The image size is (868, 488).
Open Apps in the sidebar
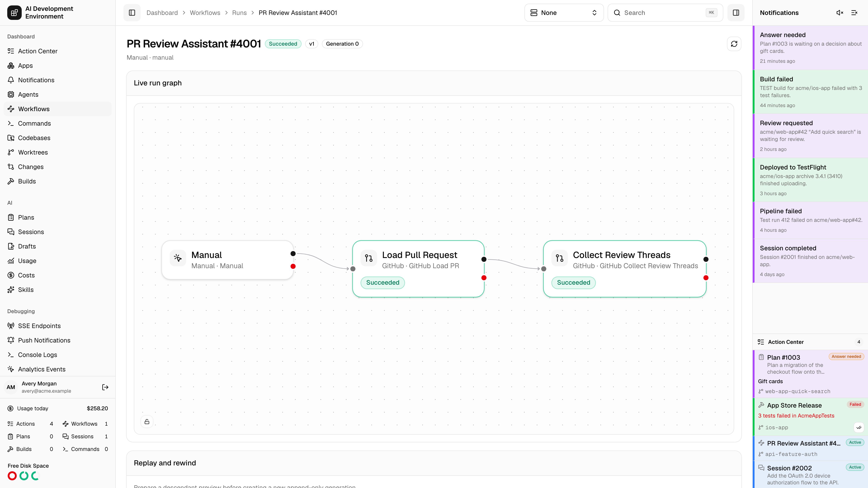tap(58, 66)
